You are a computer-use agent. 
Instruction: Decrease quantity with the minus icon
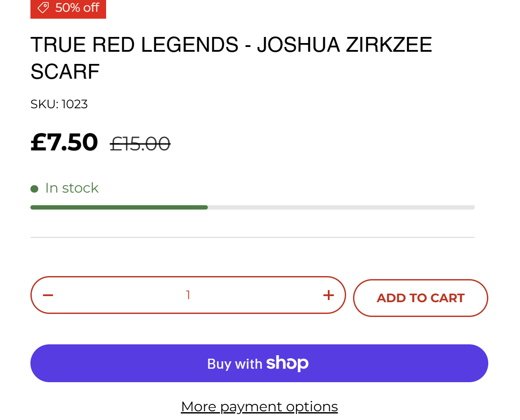pyautogui.click(x=48, y=295)
